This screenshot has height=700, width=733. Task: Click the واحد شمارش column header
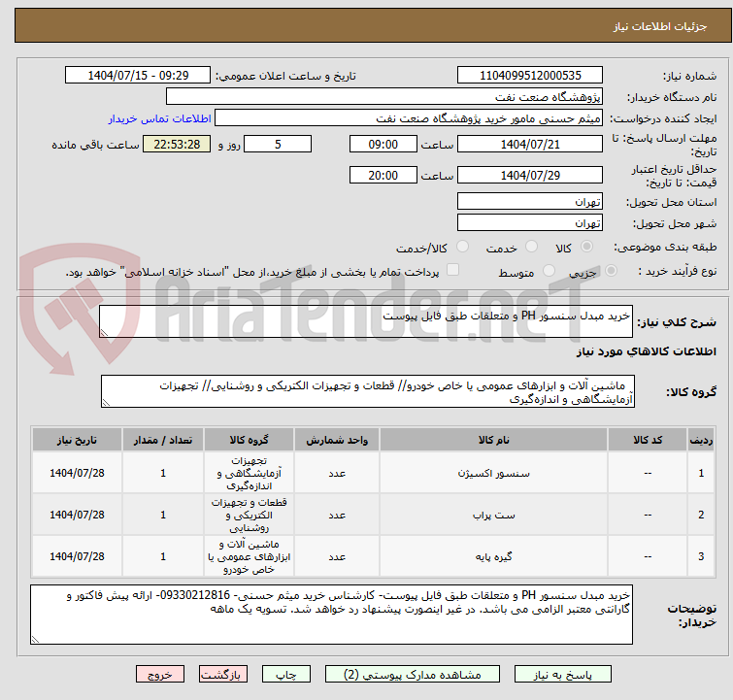click(337, 440)
